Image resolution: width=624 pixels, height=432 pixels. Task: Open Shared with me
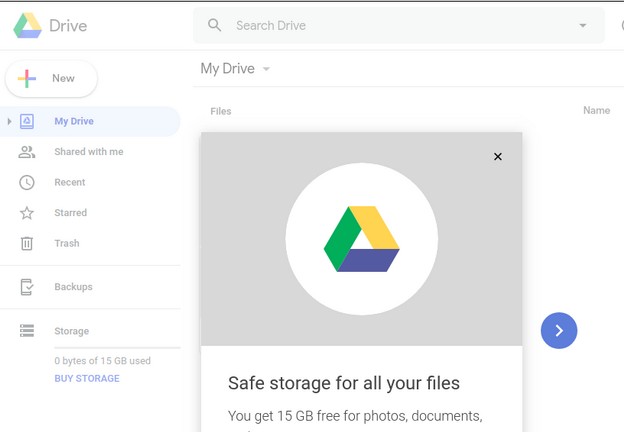click(89, 152)
